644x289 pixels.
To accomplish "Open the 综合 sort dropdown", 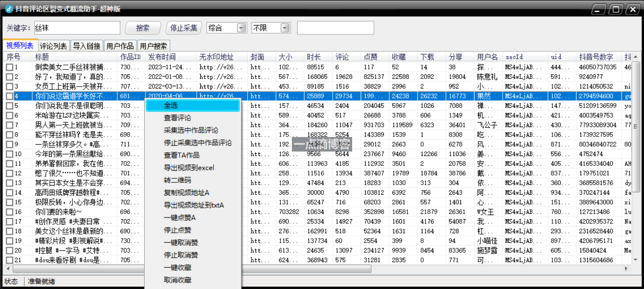I will point(242,28).
